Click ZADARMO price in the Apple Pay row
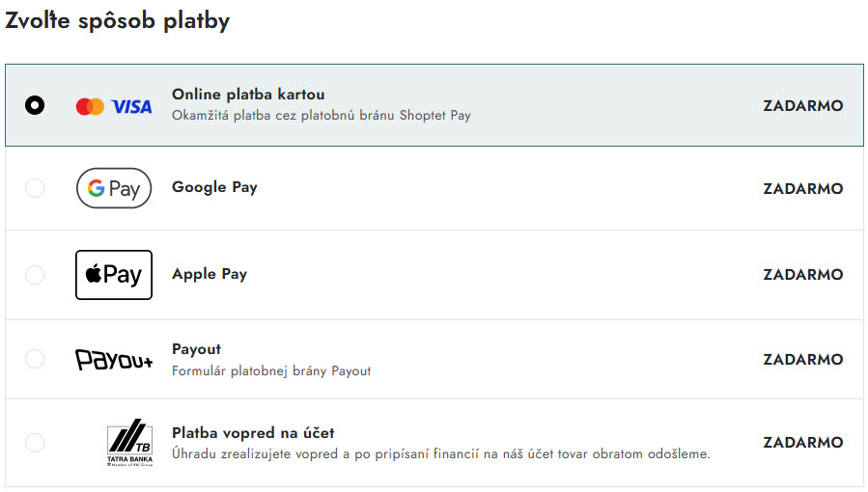Viewport: 868px width, 492px height. pos(803,274)
